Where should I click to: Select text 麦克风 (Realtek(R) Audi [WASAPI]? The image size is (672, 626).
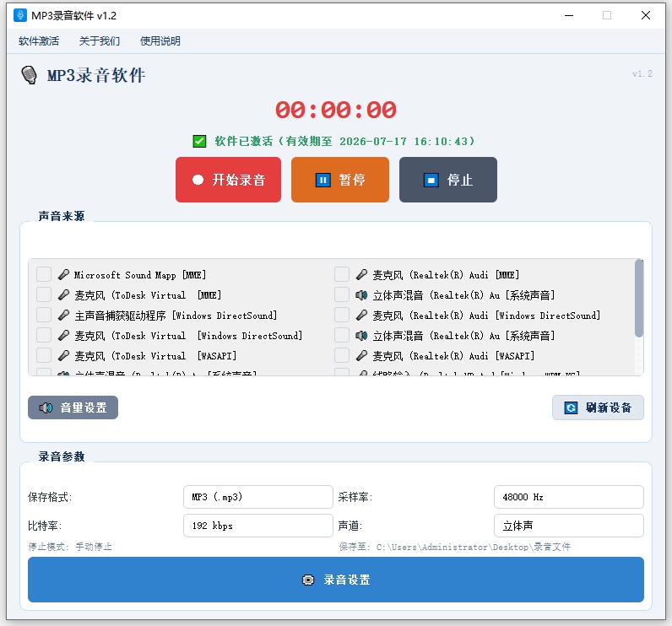453,356
